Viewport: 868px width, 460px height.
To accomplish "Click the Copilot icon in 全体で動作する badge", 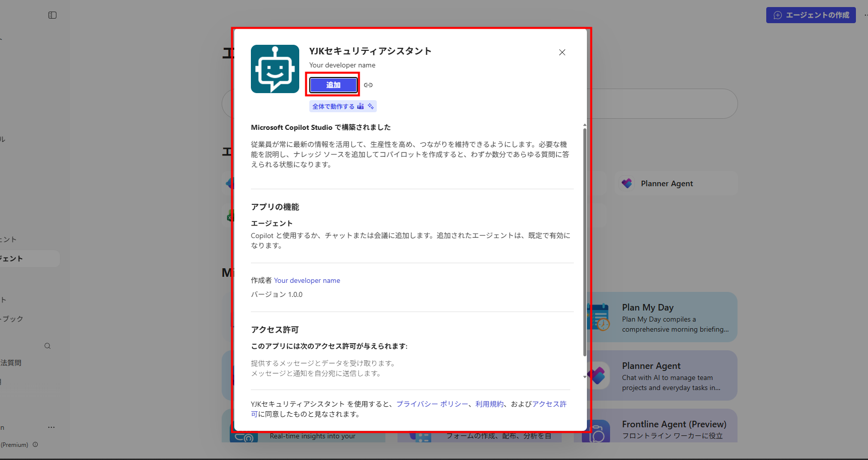I will [371, 106].
